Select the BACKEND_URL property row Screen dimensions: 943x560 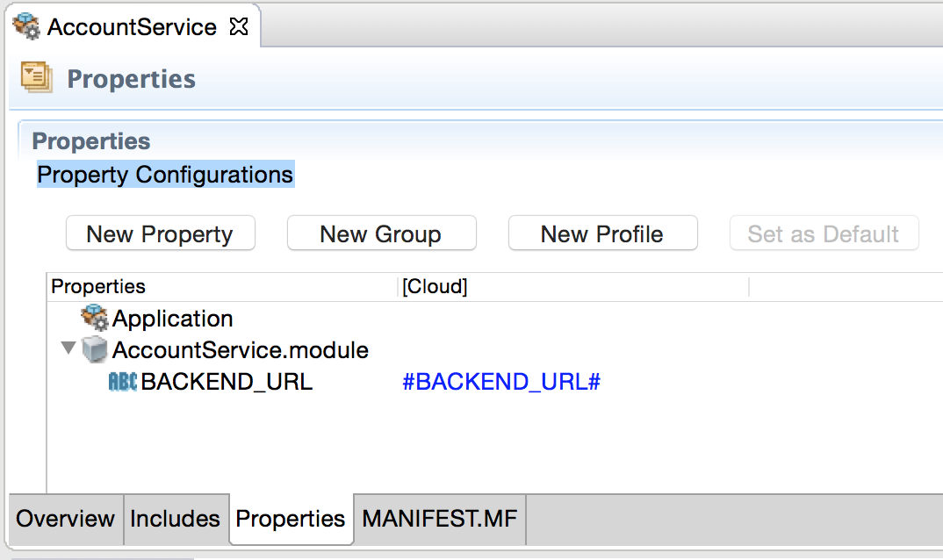click(x=227, y=383)
